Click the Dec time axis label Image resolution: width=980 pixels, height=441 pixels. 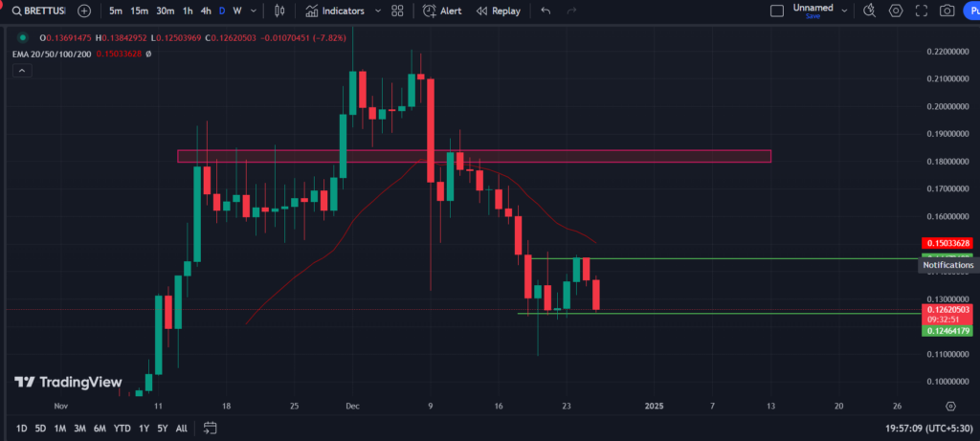pyautogui.click(x=352, y=406)
